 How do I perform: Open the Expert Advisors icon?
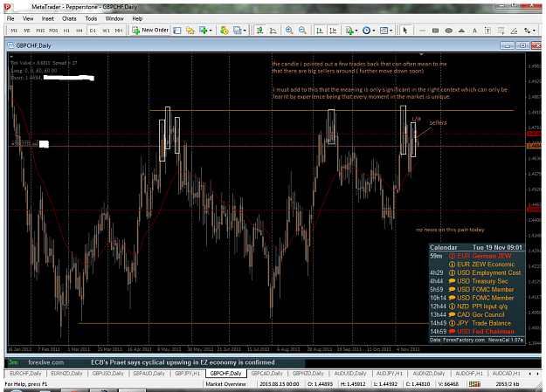click(225, 31)
